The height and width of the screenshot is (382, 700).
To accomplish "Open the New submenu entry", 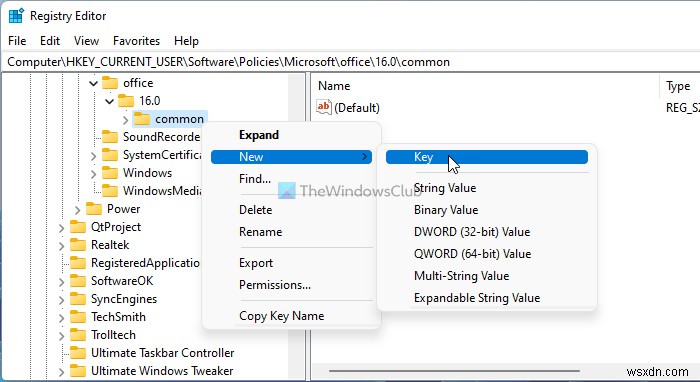I will pyautogui.click(x=291, y=157).
